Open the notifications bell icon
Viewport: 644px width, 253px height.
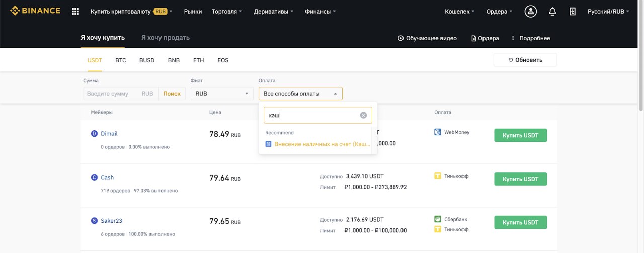552,11
